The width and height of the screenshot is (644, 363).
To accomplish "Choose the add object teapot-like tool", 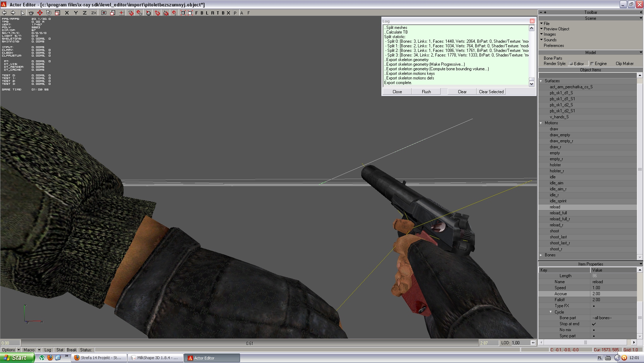I will 31,13.
